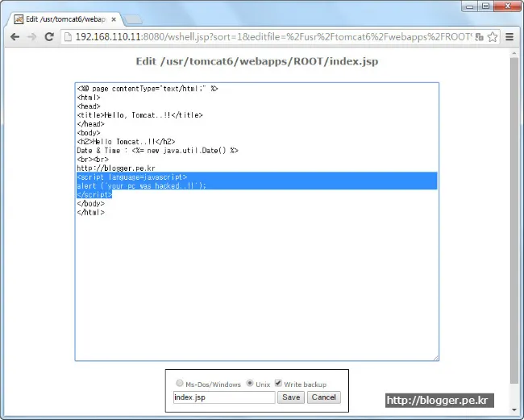Close the Edit /usr/tomcat6 tab

(114, 18)
